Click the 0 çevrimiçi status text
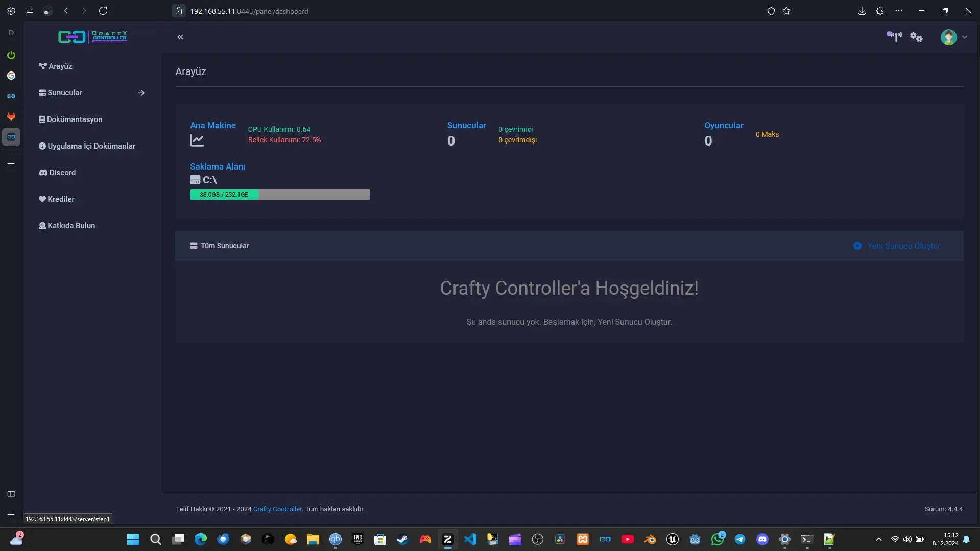The width and height of the screenshot is (980, 551). 515,129
